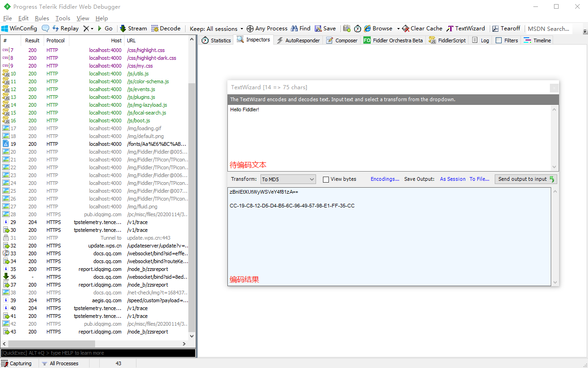Screen dimensions: 588x368
Task: Open the Tools menu
Action: click(x=63, y=18)
